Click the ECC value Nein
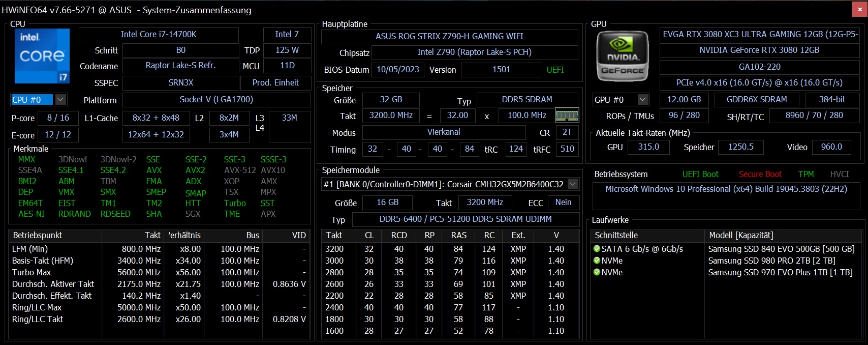The height and width of the screenshot is (345, 868). (x=563, y=203)
